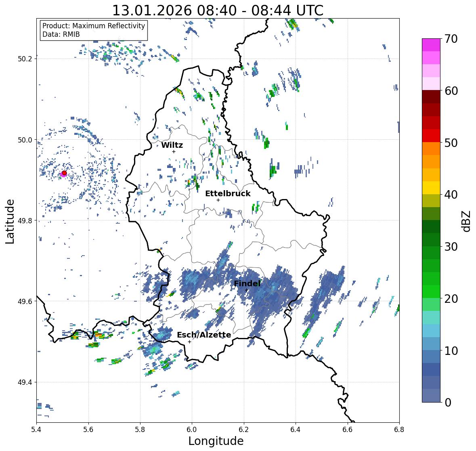Click the colorbar tick label 0
Image resolution: width=476 pixels, height=451 pixels.
pyautogui.click(x=448, y=403)
